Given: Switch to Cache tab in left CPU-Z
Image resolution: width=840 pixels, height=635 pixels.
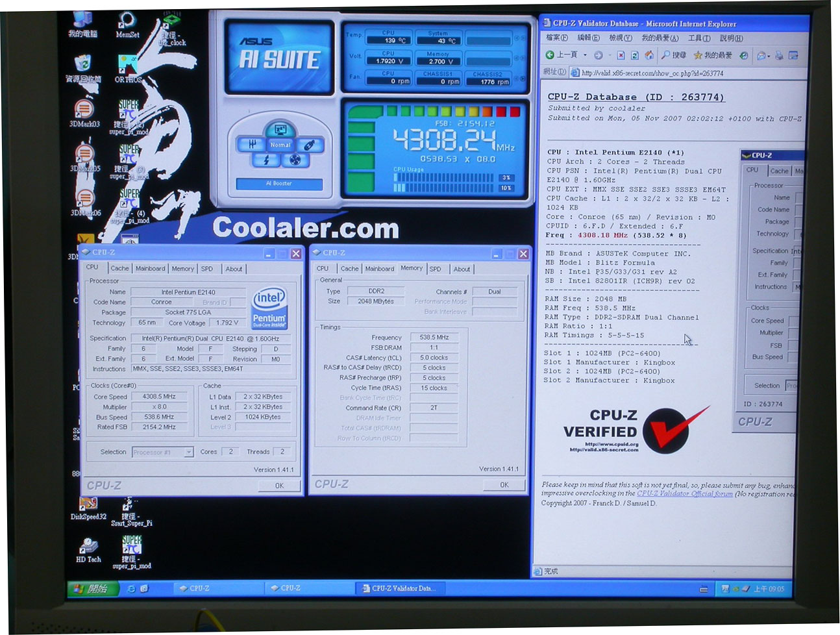Looking at the screenshot, I should pos(119,268).
